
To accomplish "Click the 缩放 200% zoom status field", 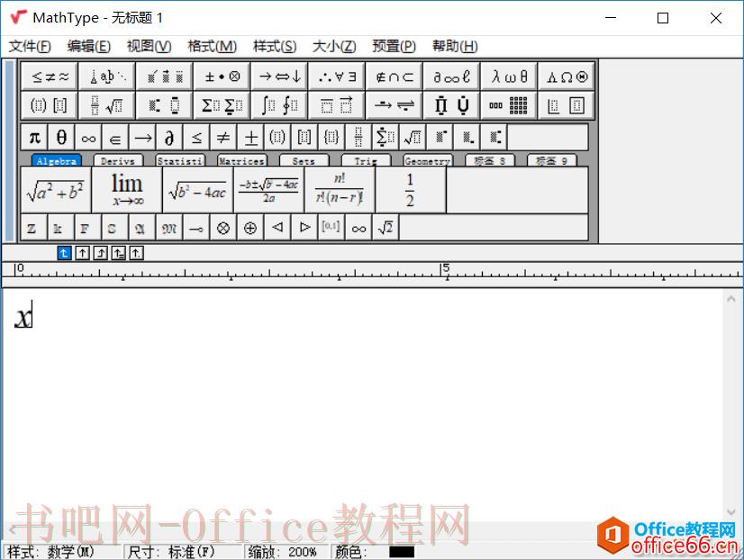I will coord(286,552).
